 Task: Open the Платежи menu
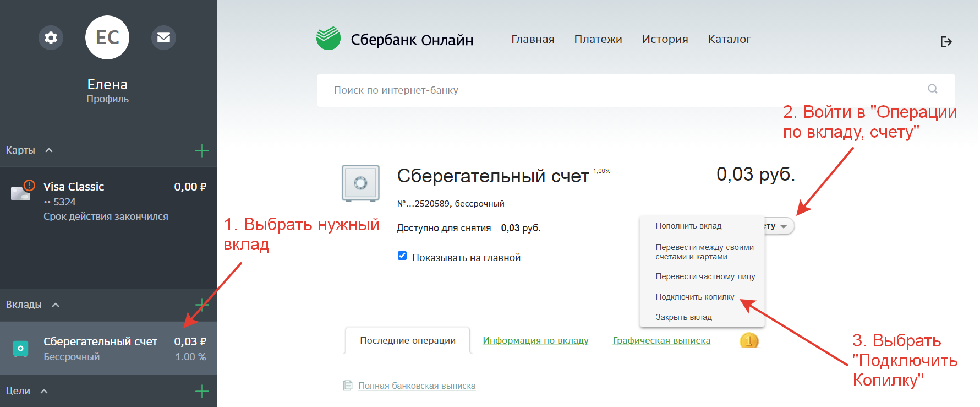[598, 39]
